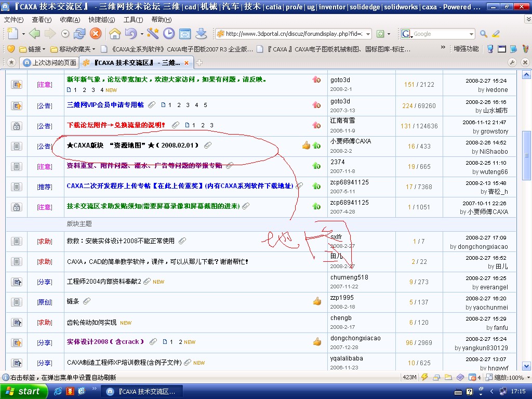This screenshot has width=532, height=399.
Task: Open the 文件(F) menu
Action: pos(14,20)
